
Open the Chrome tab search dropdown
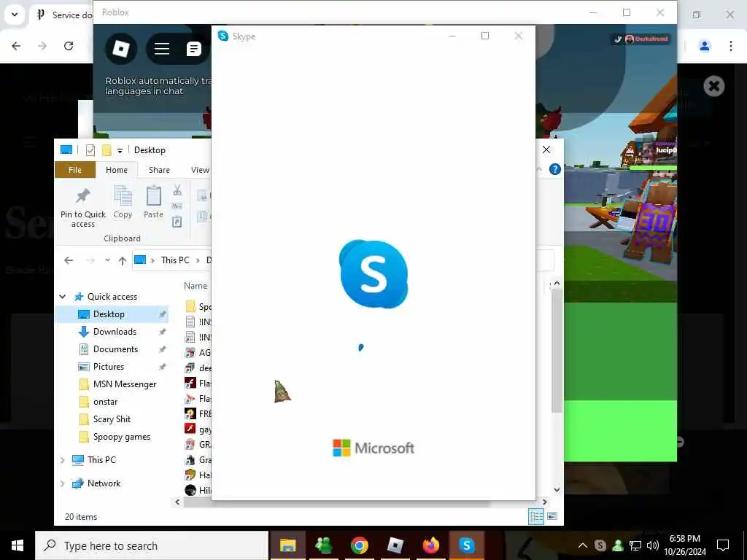15,15
